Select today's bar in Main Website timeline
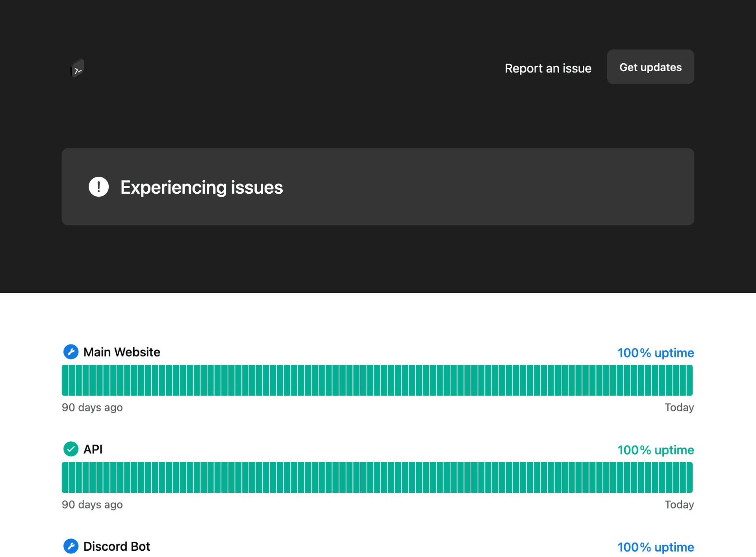The image size is (756, 557). tap(689, 380)
